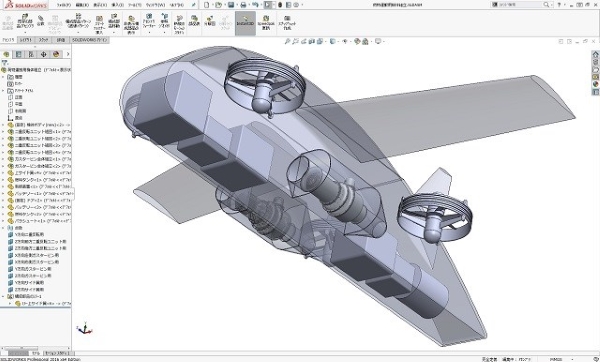Toggle the highlighted Instant3D button
The width and height of the screenshot is (600, 362).
[x=245, y=23]
